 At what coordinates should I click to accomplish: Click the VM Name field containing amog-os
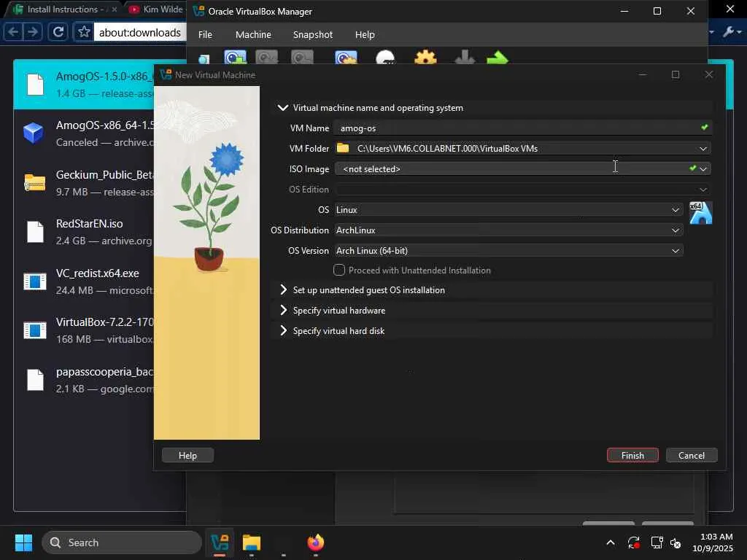coord(523,128)
